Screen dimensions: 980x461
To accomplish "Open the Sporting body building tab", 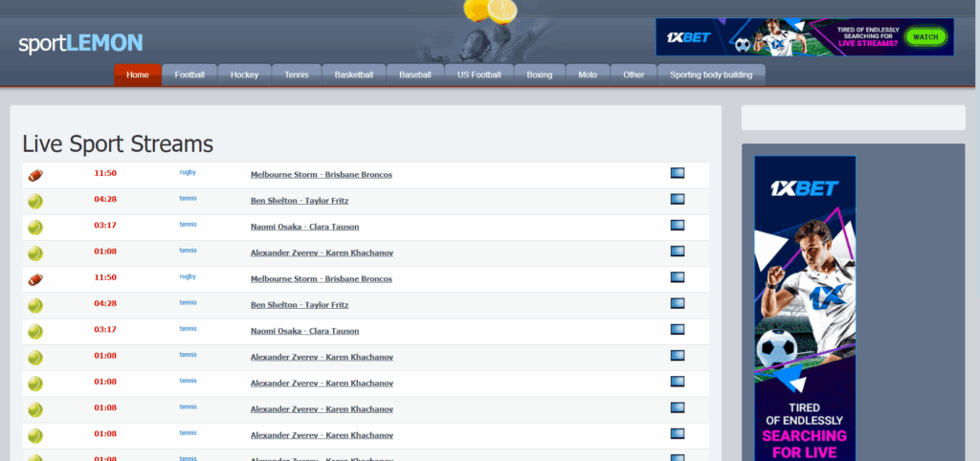I will coord(711,75).
